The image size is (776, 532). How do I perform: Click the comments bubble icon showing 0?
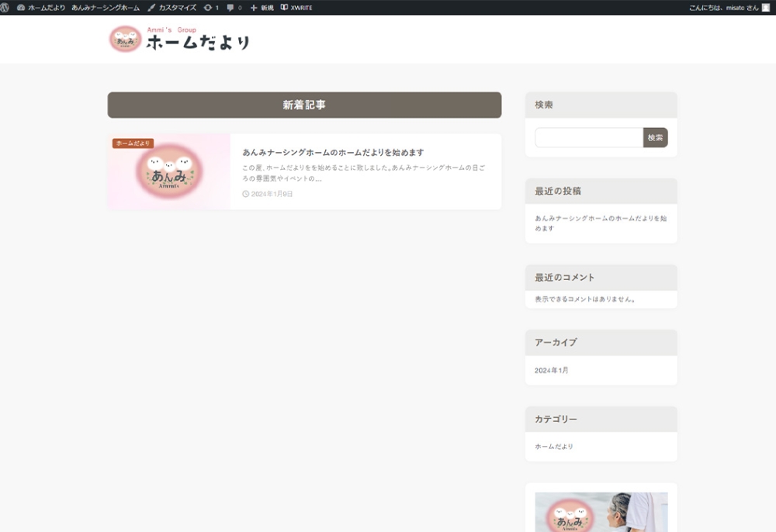coord(232,9)
